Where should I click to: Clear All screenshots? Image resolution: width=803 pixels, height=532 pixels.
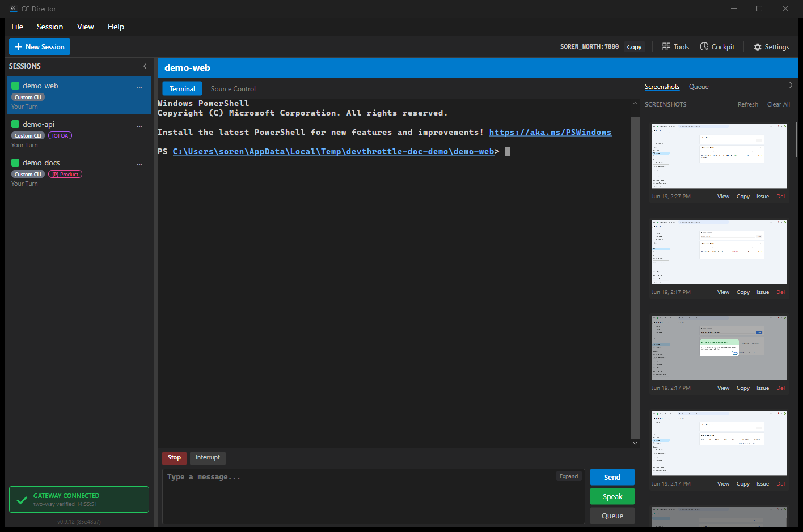pos(778,104)
